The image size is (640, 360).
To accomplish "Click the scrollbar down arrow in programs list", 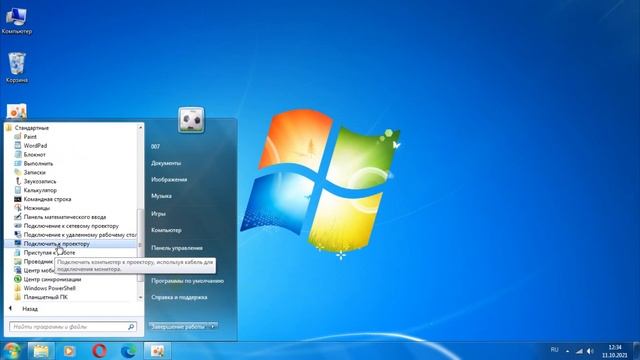I will (140, 298).
